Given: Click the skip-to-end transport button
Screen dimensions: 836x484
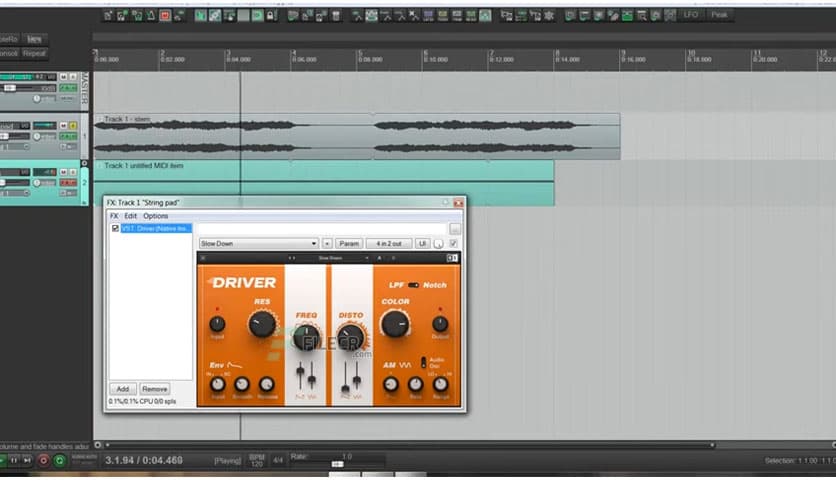Looking at the screenshot, I should coord(27,460).
